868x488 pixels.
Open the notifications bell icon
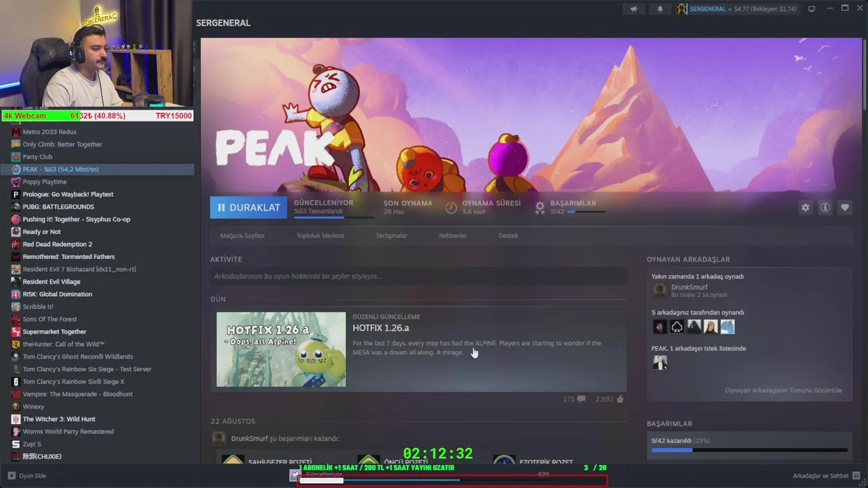(x=660, y=9)
